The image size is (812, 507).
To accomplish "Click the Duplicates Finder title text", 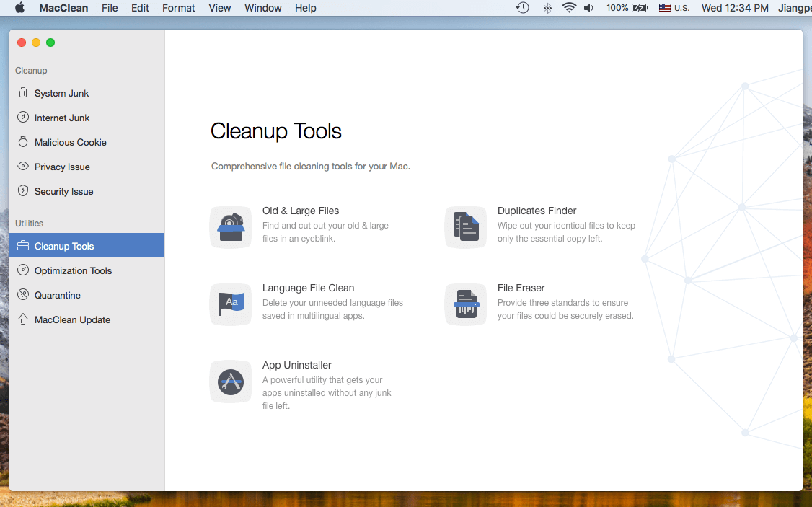I will coord(537,211).
